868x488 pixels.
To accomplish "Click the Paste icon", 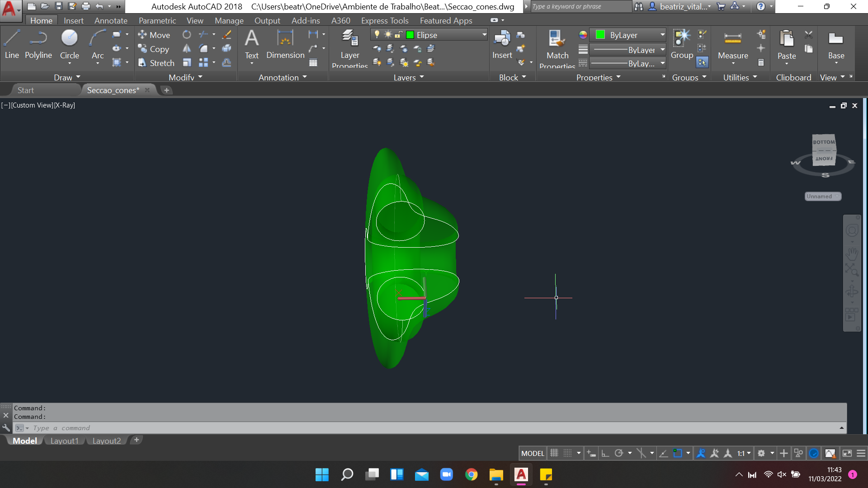I will tap(787, 45).
